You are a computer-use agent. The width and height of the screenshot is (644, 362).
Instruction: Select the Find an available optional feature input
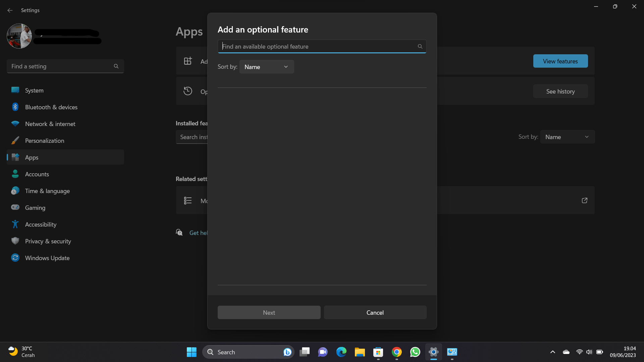coord(322,46)
